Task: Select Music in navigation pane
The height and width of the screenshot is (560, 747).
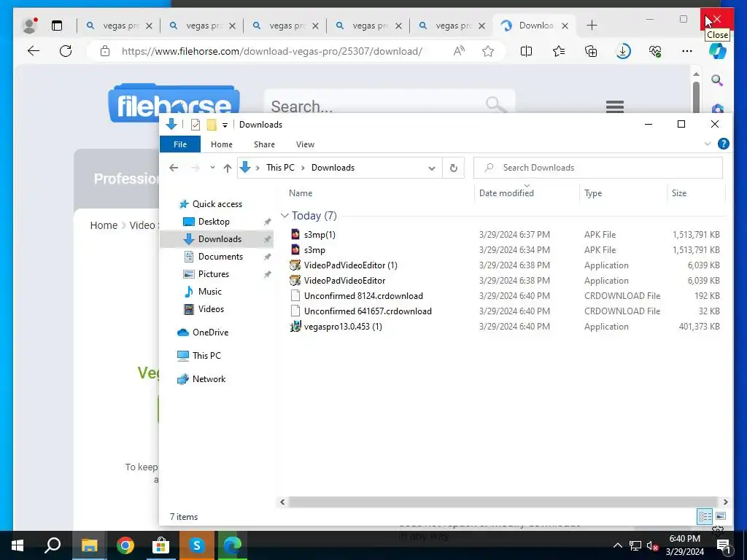Action: pos(209,292)
